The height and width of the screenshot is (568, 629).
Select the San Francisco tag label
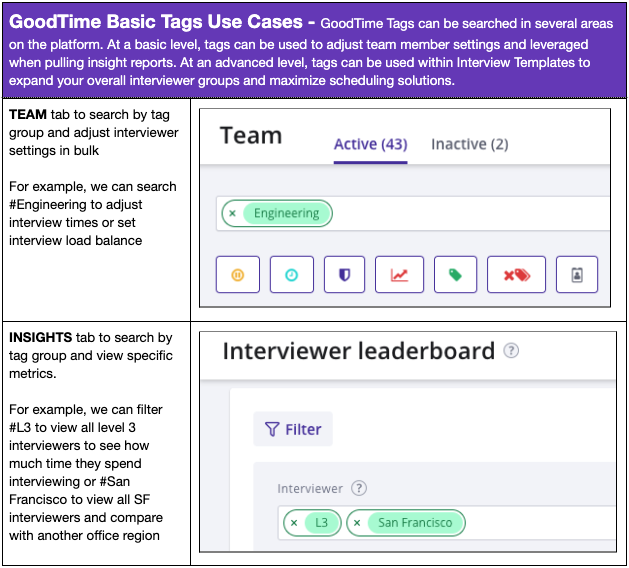click(414, 523)
